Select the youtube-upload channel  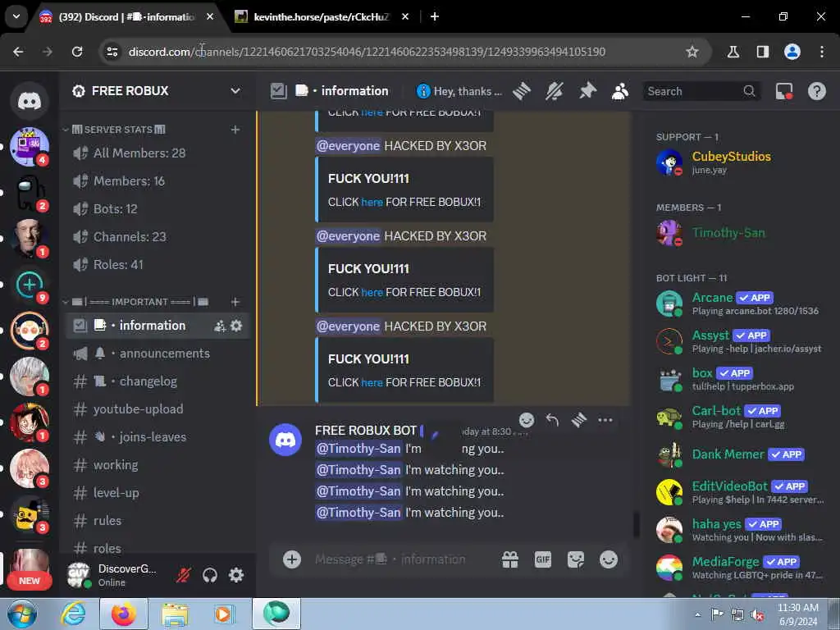(x=158, y=409)
